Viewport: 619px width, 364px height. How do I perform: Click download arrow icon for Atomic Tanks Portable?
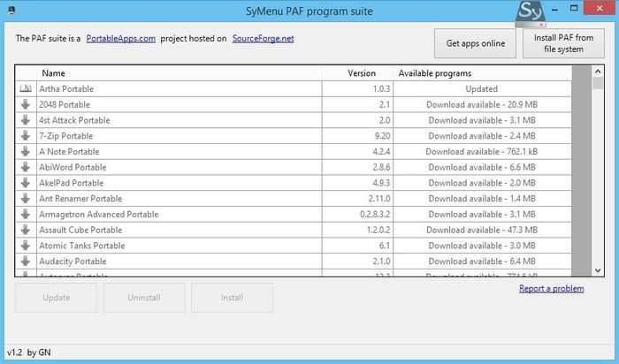[x=26, y=246]
